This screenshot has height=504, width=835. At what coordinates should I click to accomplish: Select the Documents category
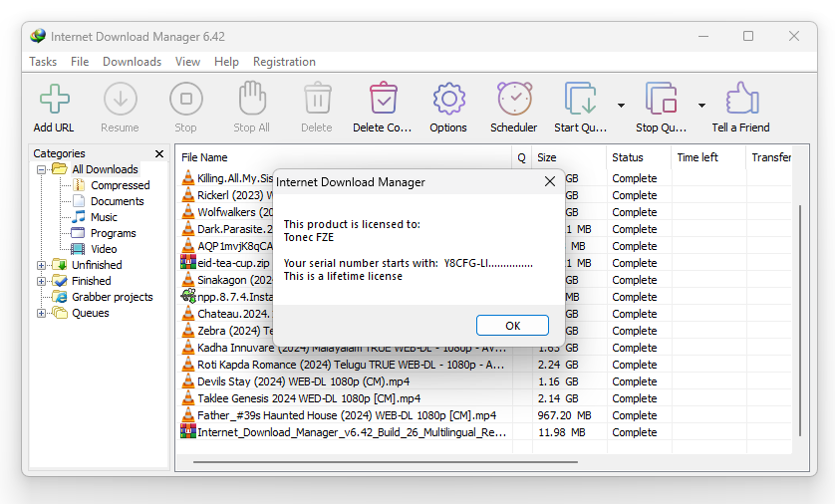click(118, 201)
